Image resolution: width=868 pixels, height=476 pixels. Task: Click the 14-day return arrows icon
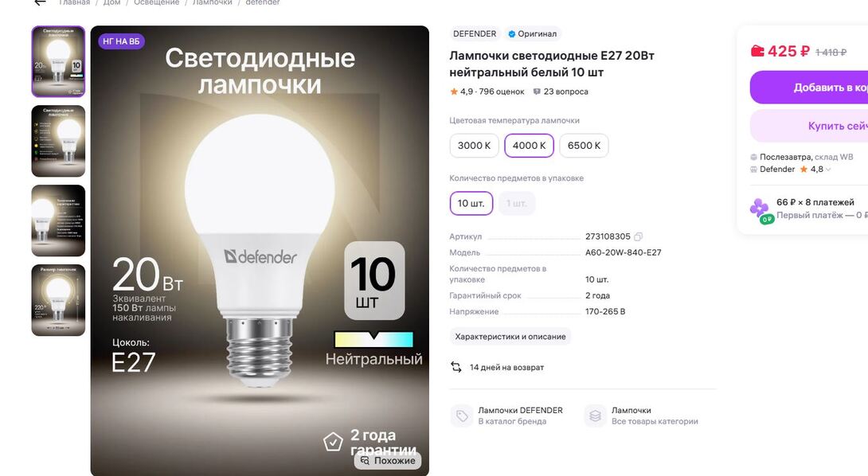point(456,367)
